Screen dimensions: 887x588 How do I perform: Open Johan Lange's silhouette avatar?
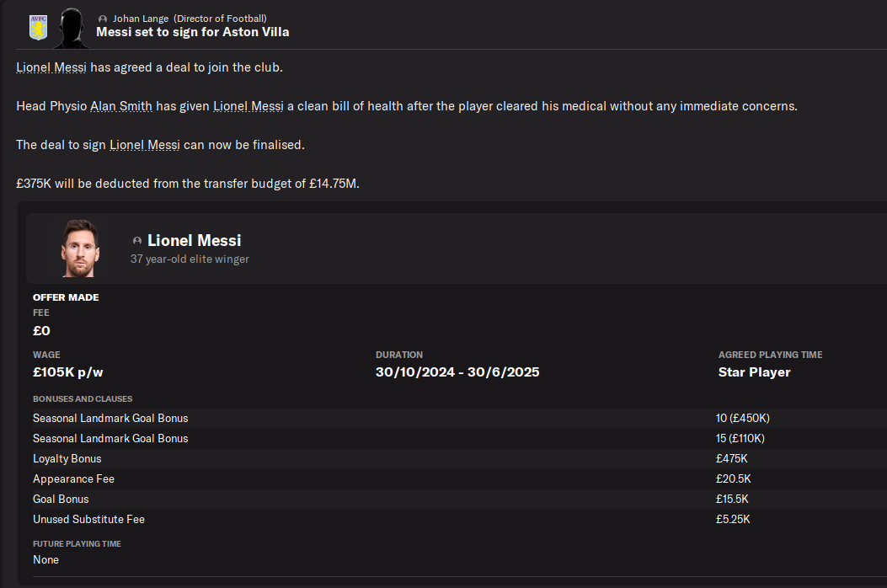[72, 28]
